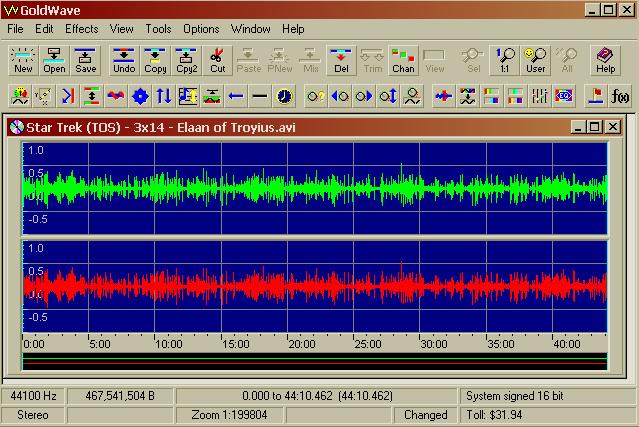Click the "Stereo" status bar field
Screen dimensions: 639x427
(x=33, y=415)
